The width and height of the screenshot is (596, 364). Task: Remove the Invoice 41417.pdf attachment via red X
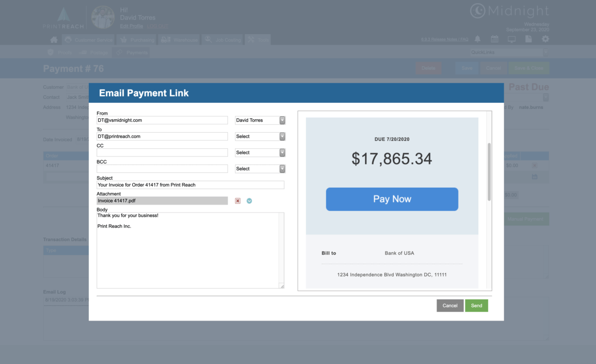pyautogui.click(x=238, y=201)
